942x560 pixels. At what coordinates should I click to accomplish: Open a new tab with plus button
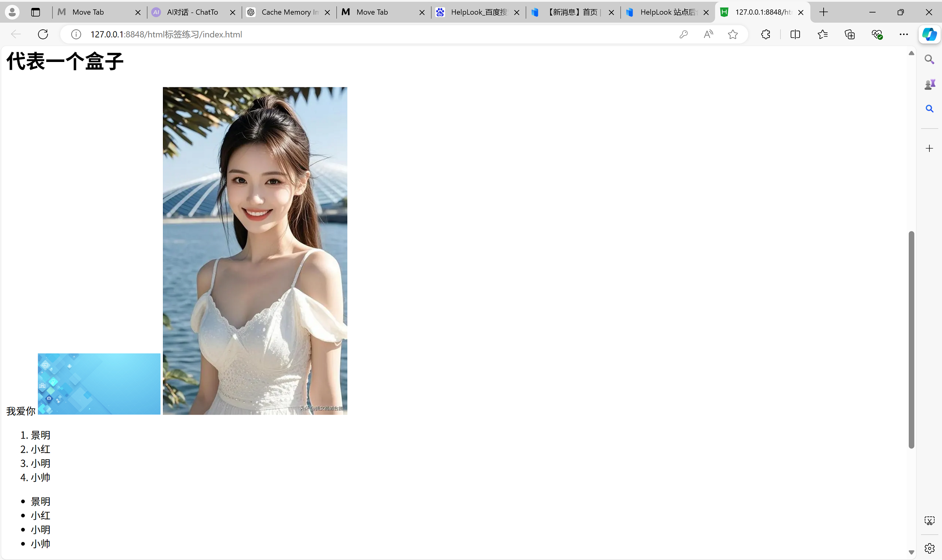[824, 12]
